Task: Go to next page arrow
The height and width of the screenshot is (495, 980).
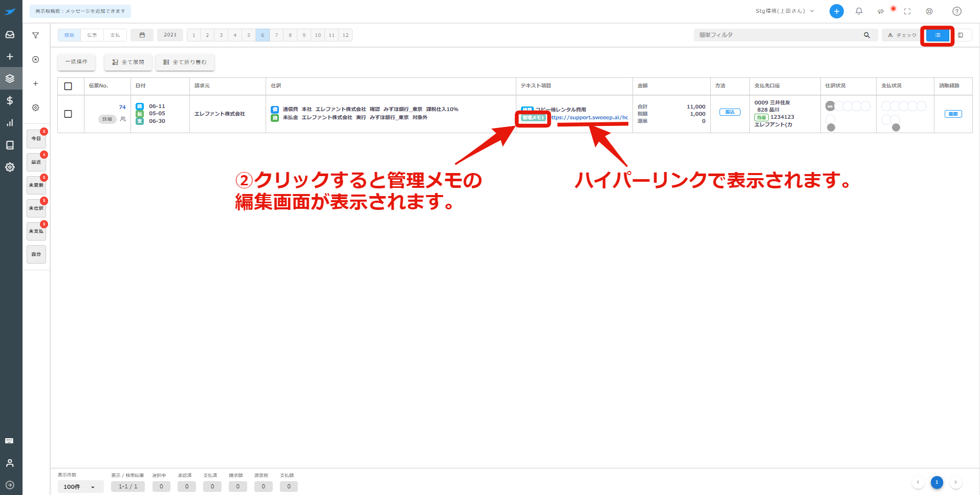Action: 955,482
